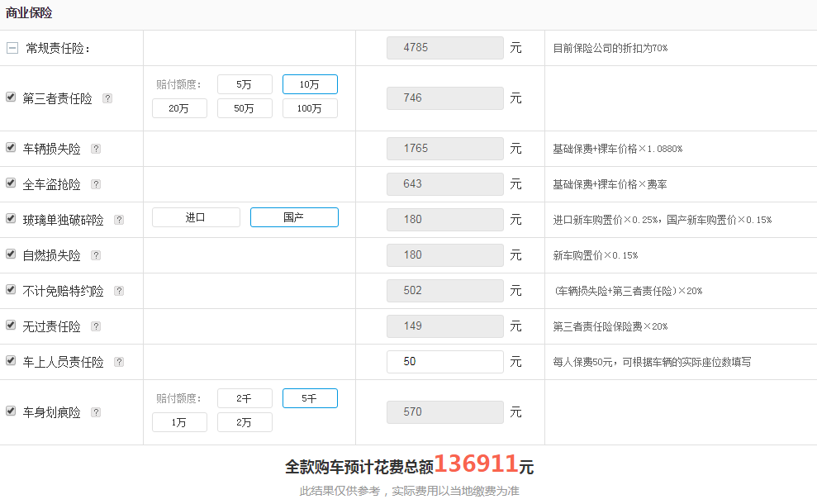Open help icon for 玻璃单独破碎险
This screenshot has height=504, width=817.
119,220
